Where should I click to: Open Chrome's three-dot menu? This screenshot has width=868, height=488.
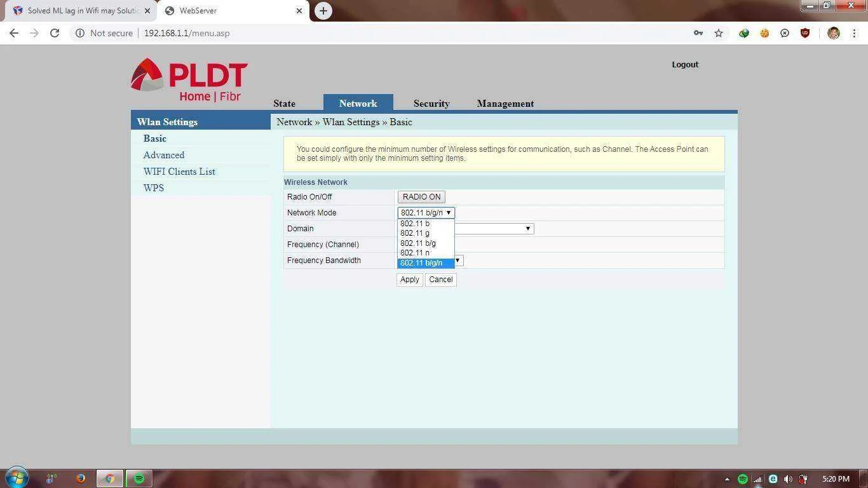(854, 33)
